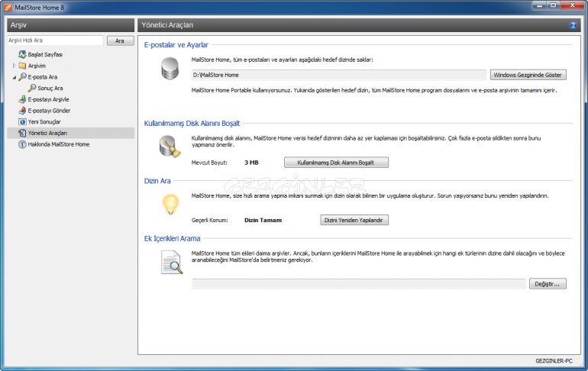Go to E-postayı Gönder

point(49,111)
